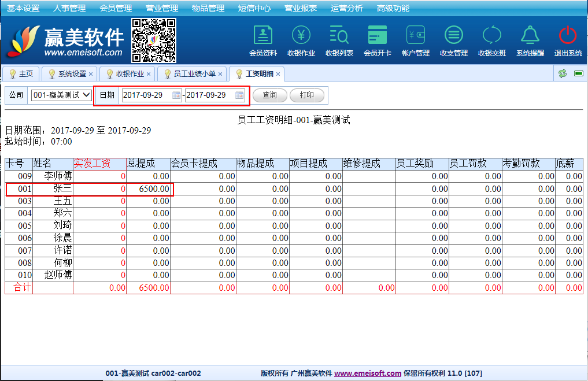
Task: Switch to the 员工业绩小单 tab
Action: [x=194, y=74]
